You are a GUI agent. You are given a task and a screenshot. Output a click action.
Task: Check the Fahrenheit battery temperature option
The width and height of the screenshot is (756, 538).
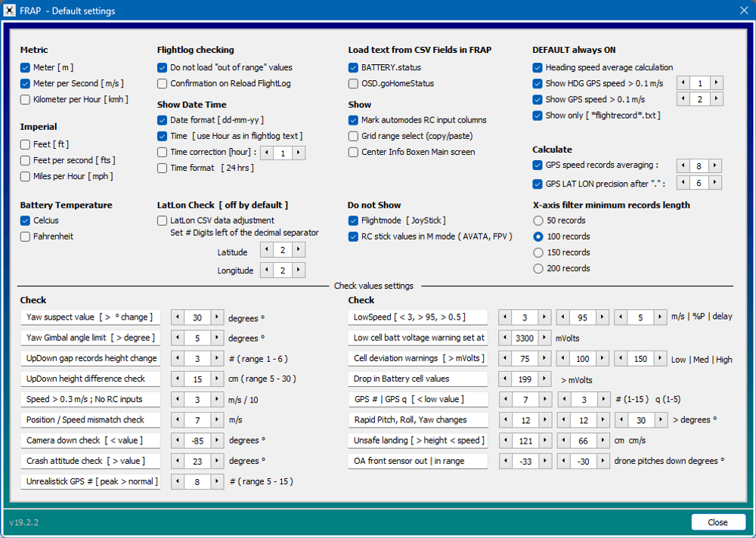pos(26,237)
